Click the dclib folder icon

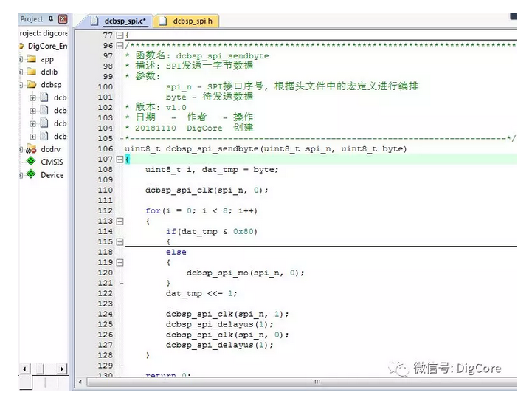pos(32,72)
